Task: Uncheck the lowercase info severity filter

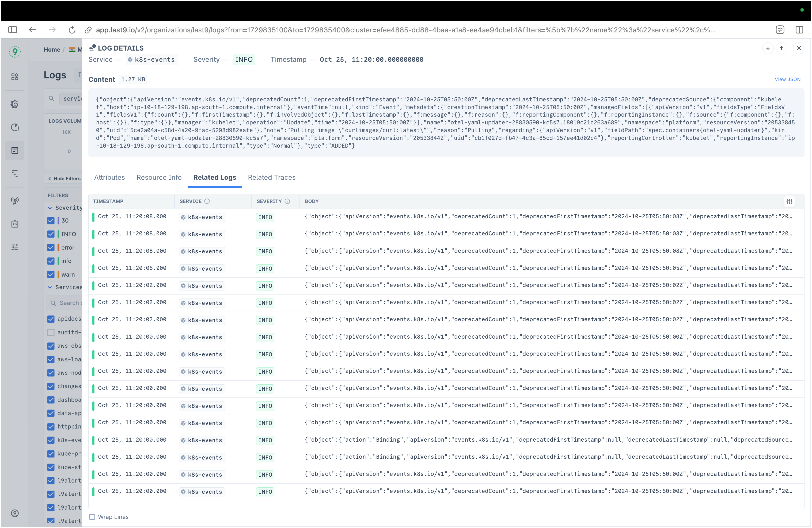Action: coord(51,261)
